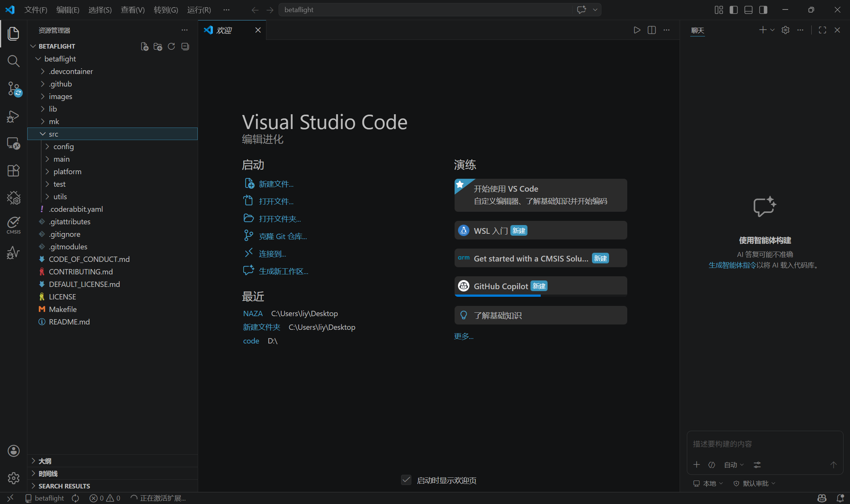The width and height of the screenshot is (850, 504).
Task: Toggle the secondary side bar visibility
Action: tap(763, 10)
